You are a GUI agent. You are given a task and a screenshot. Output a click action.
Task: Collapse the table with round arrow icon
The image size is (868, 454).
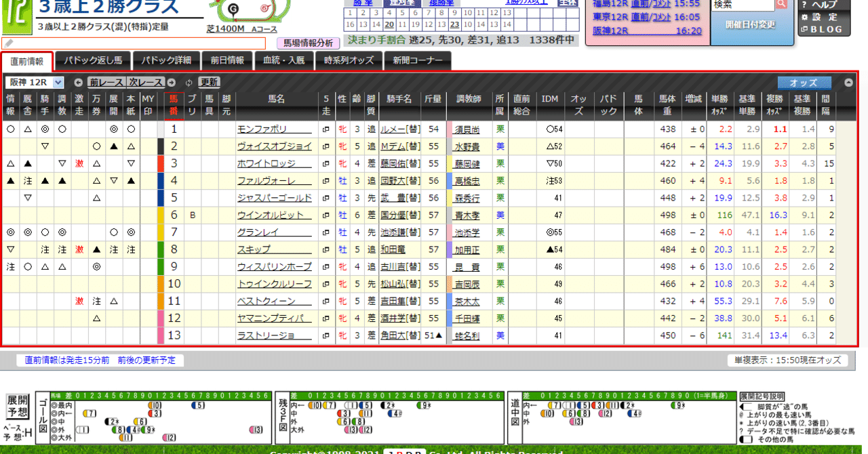[x=848, y=83]
